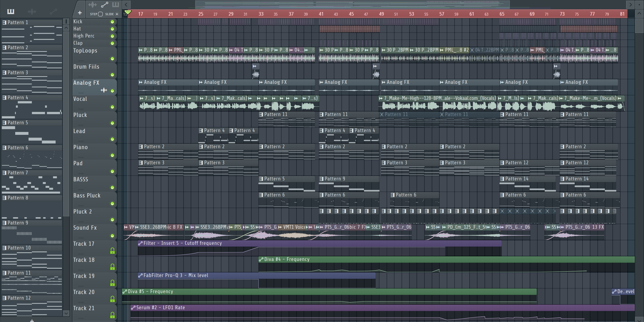This screenshot has height=322, width=644.
Task: Click the lock icon on Track 18
Action: coord(112,267)
